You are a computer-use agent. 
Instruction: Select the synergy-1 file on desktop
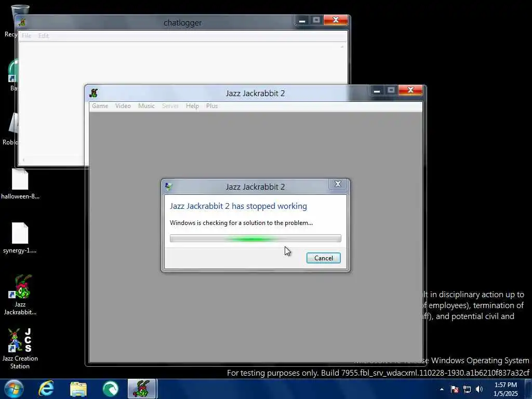(x=20, y=238)
